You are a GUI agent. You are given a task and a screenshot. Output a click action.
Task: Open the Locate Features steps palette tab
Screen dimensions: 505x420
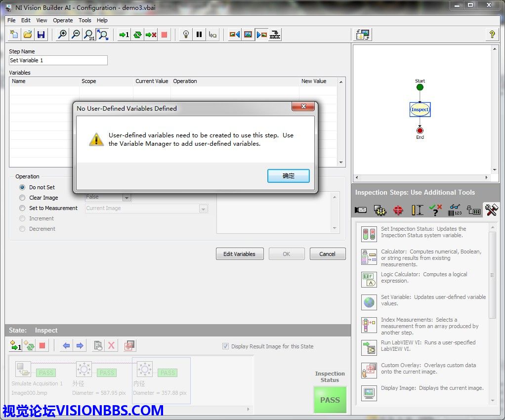398,210
